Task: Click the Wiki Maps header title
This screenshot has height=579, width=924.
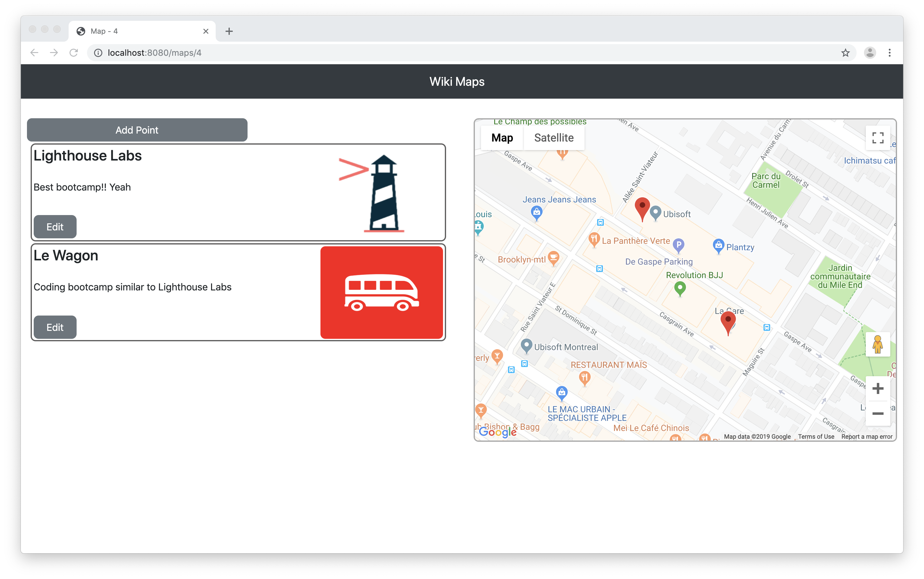Action: (x=457, y=81)
